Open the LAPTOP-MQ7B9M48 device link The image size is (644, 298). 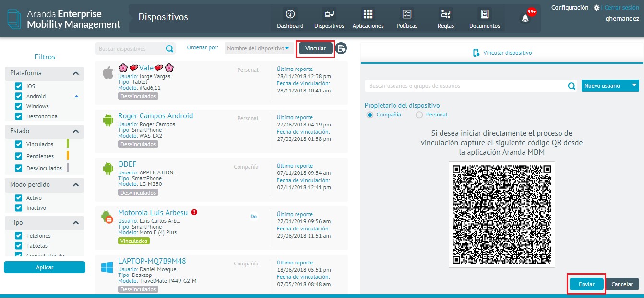point(152,261)
